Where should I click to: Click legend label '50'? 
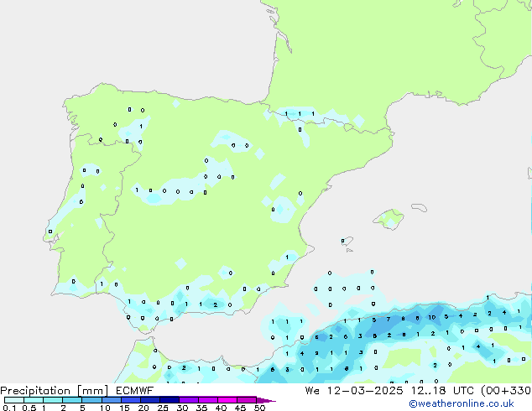[259, 408]
